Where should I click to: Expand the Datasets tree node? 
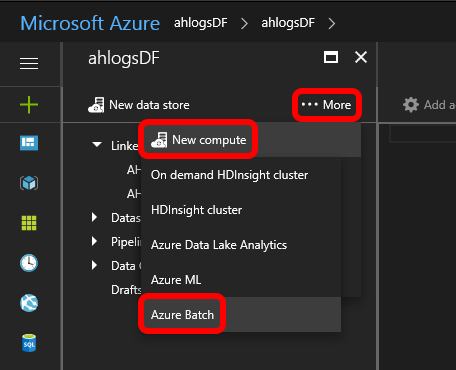[x=95, y=217]
